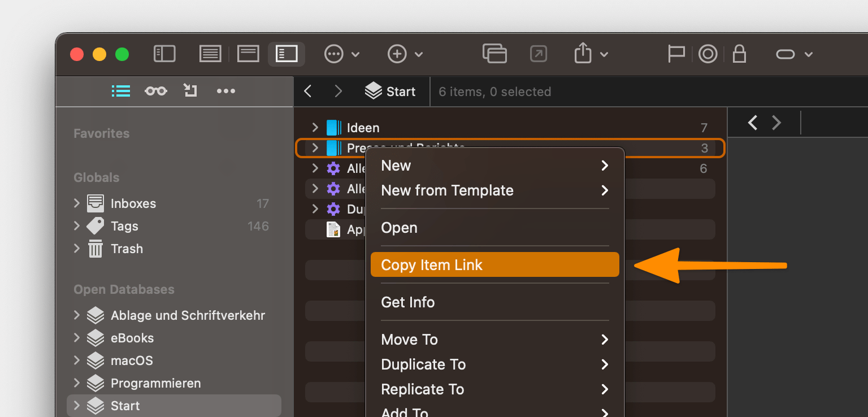Expand the Ablage und Schriftverkehr database

[77, 315]
